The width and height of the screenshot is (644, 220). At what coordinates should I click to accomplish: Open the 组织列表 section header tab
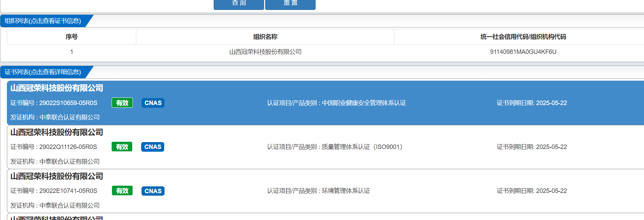[x=43, y=21]
